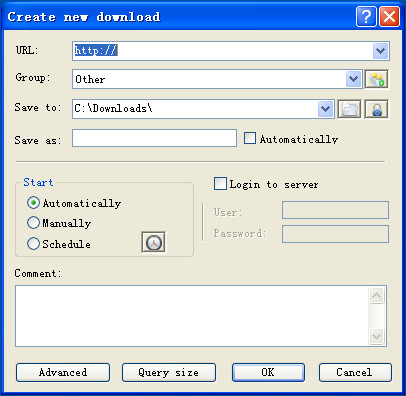The image size is (406, 396).
Task: Click the disabled Password field
Action: click(335, 234)
